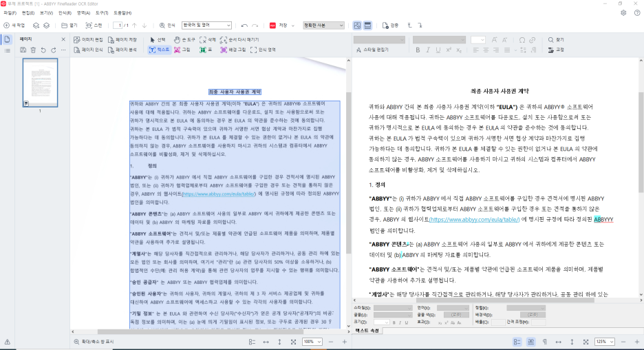The width and height of the screenshot is (644, 350).
Task: Toggle Underline in text toolbar
Action: coord(438,50)
